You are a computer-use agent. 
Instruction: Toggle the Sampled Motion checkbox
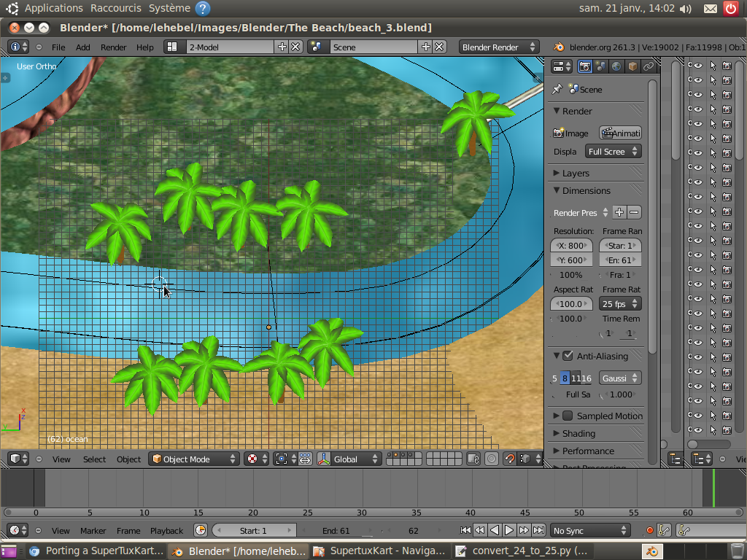(568, 416)
